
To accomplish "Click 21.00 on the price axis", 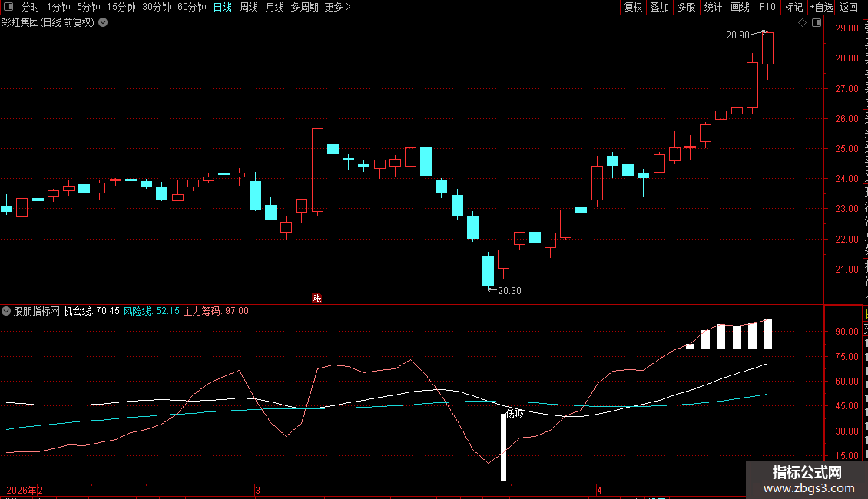I will pos(847,269).
